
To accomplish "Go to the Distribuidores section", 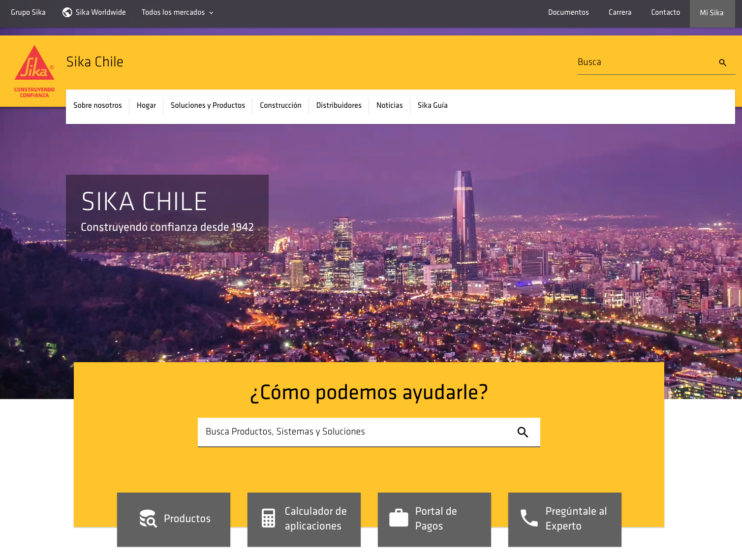I will pos(339,105).
